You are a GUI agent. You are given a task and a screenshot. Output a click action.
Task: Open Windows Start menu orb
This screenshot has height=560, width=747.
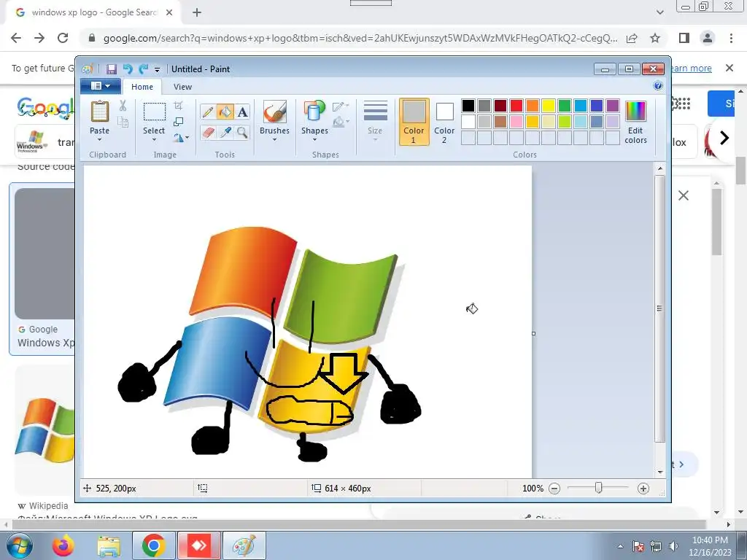[x=20, y=545]
